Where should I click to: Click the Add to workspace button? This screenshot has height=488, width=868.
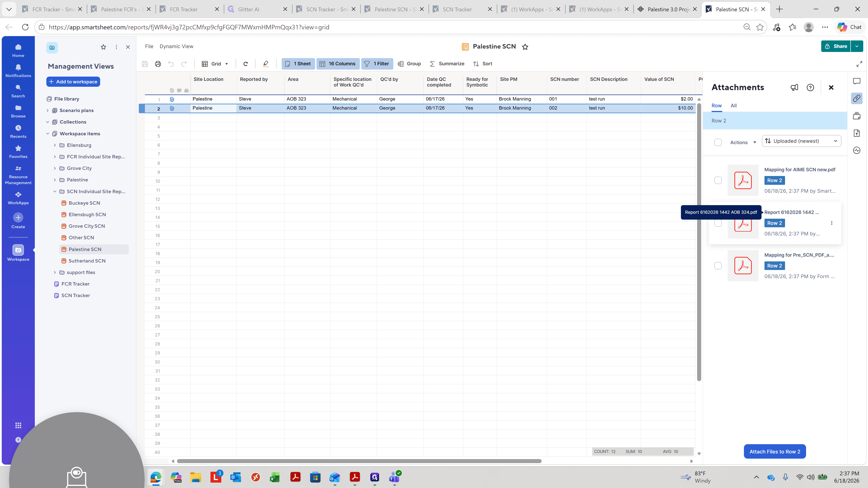(x=73, y=82)
